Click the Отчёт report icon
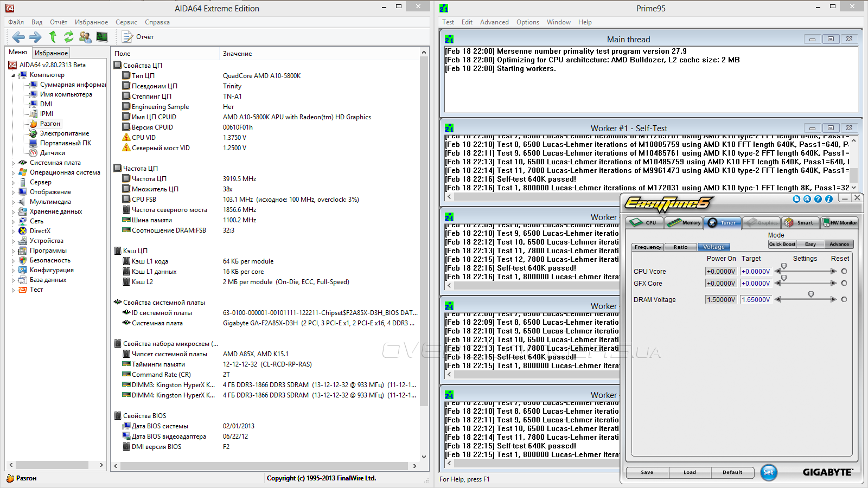 128,37
